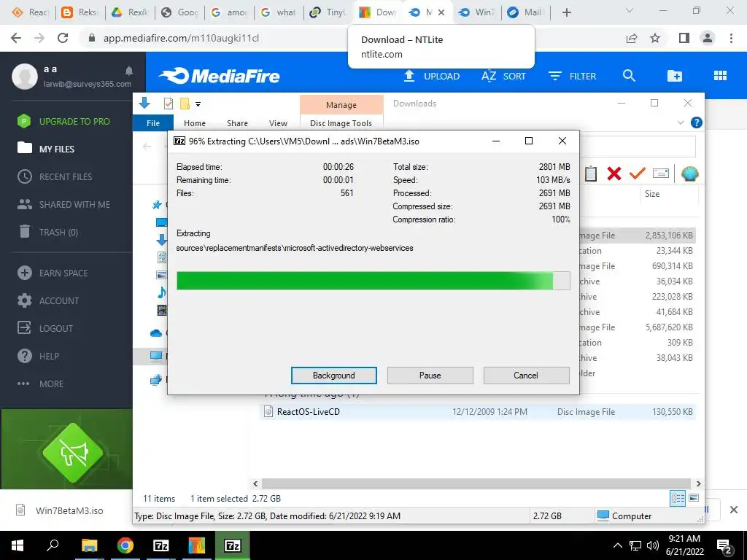The height and width of the screenshot is (560, 747).
Task: Click the globe shell icon in Explorer toolbar
Action: [689, 174]
